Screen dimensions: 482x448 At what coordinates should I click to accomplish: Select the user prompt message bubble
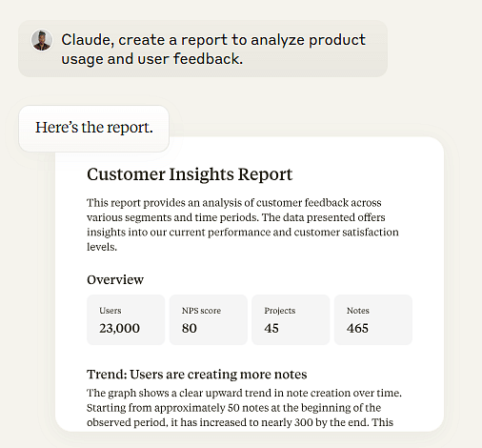203,49
